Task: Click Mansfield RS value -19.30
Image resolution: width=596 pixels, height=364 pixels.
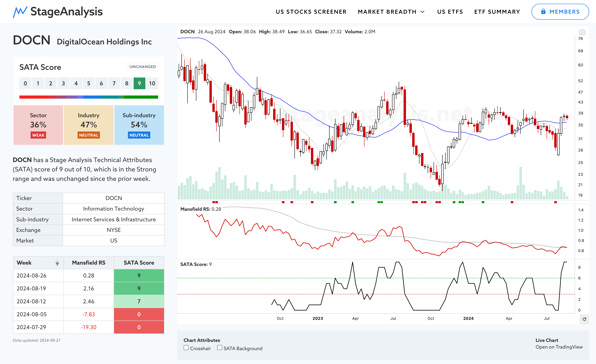Action: click(x=89, y=327)
